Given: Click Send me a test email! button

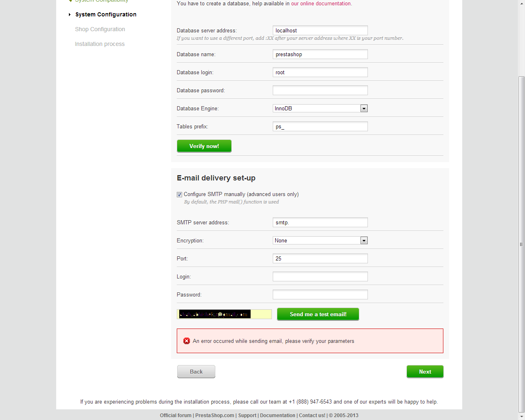Looking at the screenshot, I should 318,314.
